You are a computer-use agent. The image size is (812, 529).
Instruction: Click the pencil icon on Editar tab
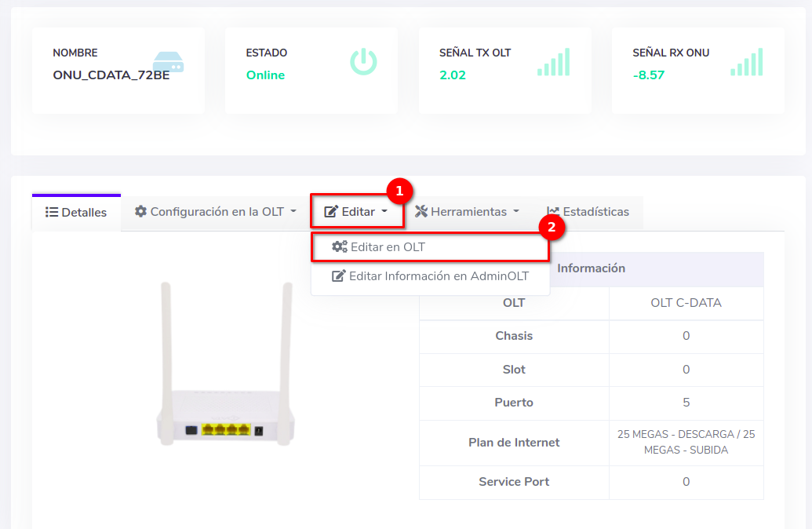[x=331, y=212]
